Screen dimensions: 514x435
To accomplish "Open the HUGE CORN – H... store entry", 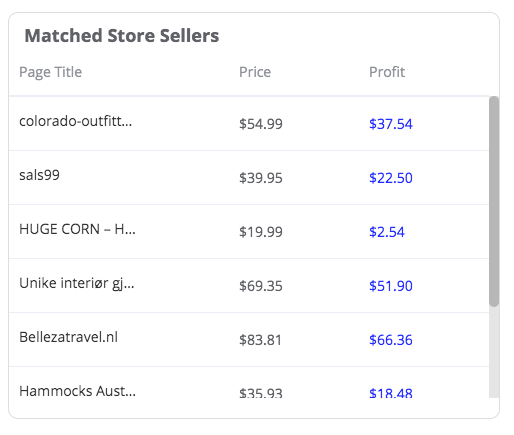I will click(77, 229).
